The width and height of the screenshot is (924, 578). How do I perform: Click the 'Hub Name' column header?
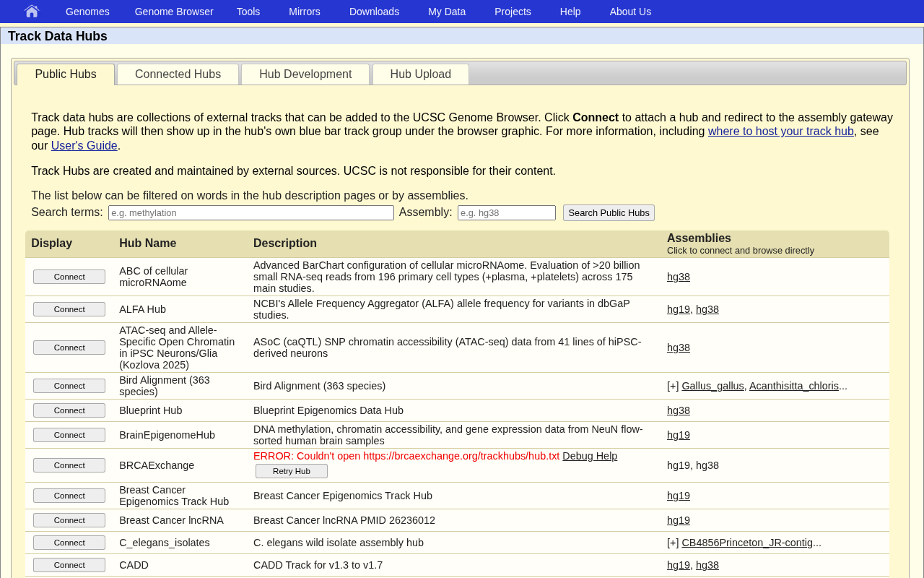pos(148,243)
